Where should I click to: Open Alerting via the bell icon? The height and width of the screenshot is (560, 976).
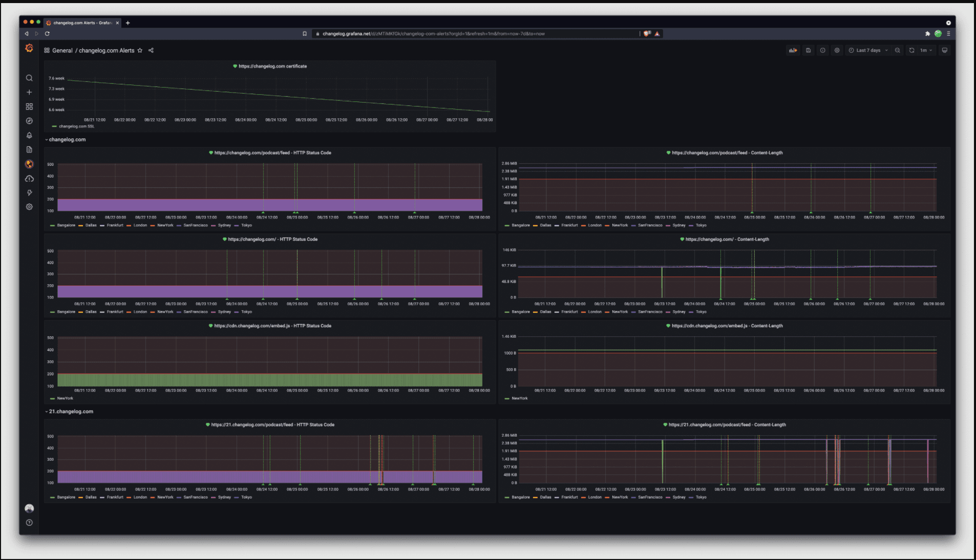pos(29,135)
